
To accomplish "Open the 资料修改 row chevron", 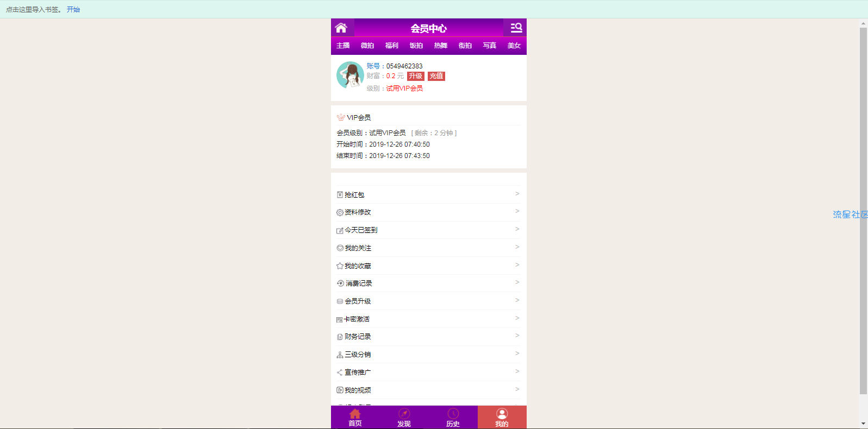I will [517, 211].
